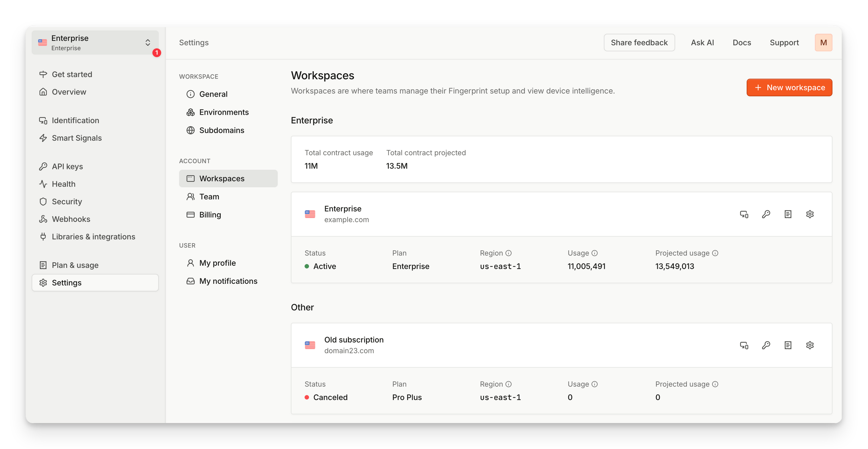The height and width of the screenshot is (449, 868).
Task: Click Total contract usage value 11M
Action: pos(311,166)
